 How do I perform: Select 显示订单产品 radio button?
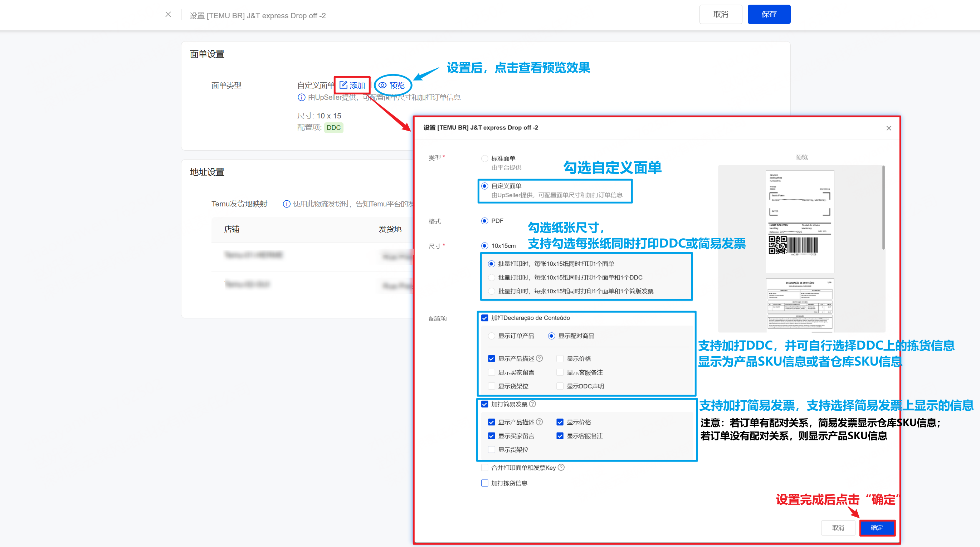click(492, 336)
